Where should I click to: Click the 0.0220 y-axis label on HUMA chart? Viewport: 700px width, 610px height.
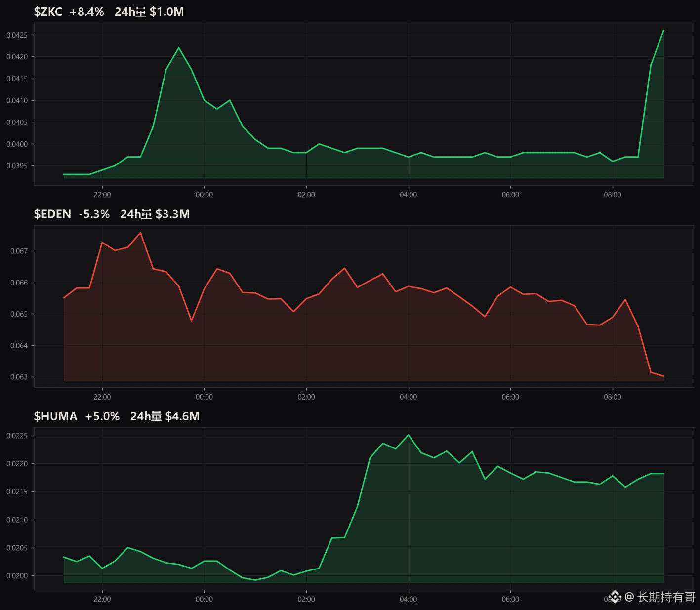17,464
